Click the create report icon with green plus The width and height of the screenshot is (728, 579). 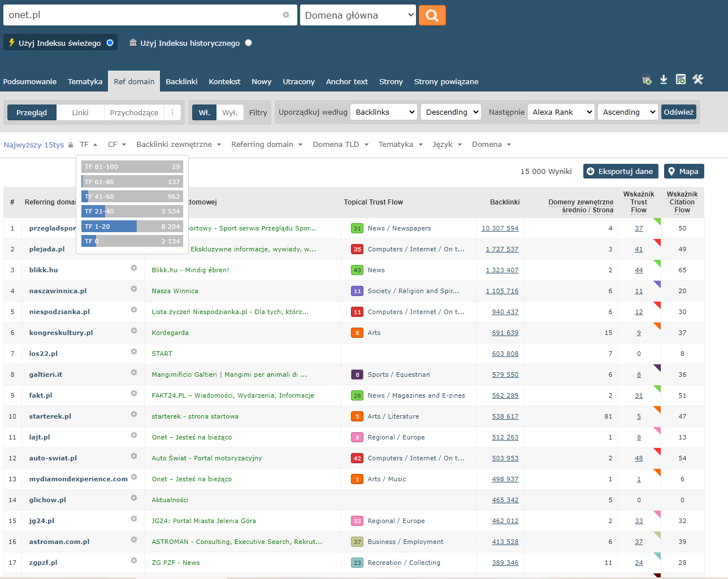681,80
